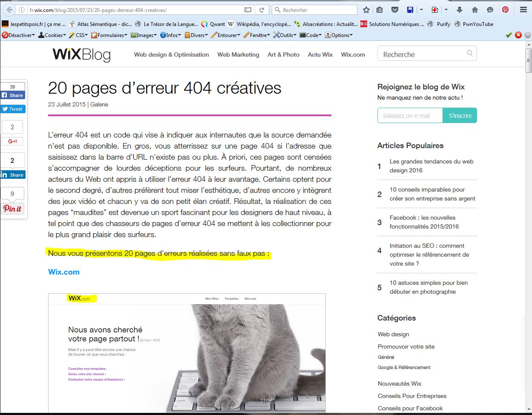Click the browser back arrow button

(x=9, y=10)
